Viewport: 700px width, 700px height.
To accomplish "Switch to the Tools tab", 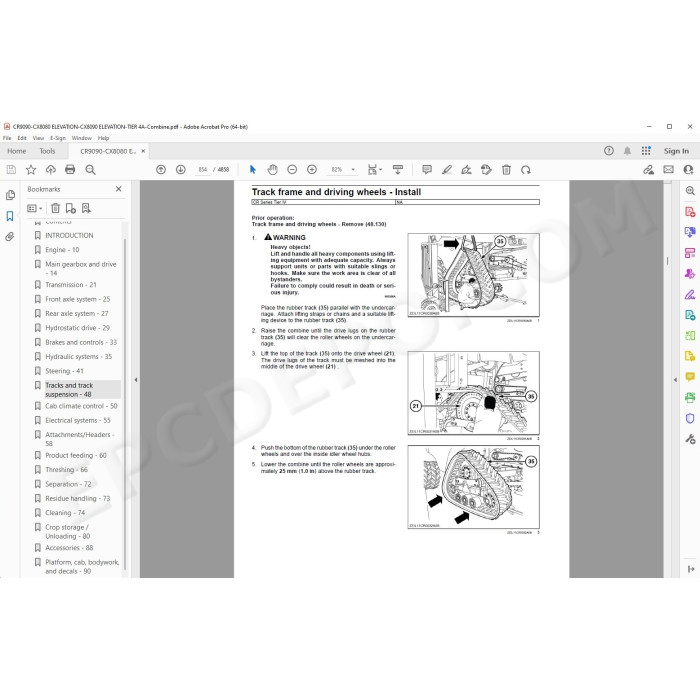I will click(x=47, y=151).
